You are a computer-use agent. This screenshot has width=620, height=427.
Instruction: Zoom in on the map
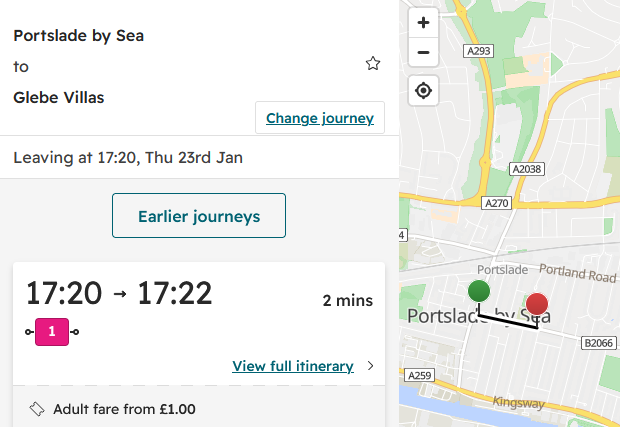pos(423,23)
